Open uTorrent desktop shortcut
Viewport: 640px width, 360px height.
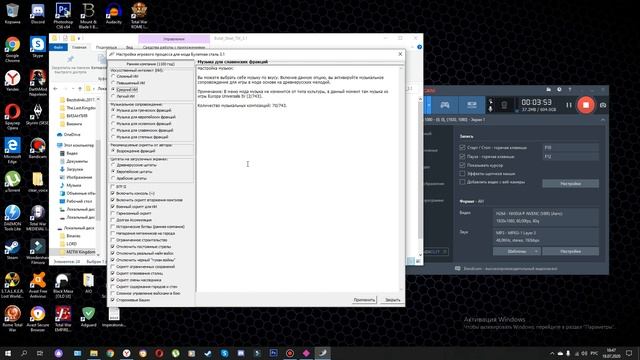12,182
